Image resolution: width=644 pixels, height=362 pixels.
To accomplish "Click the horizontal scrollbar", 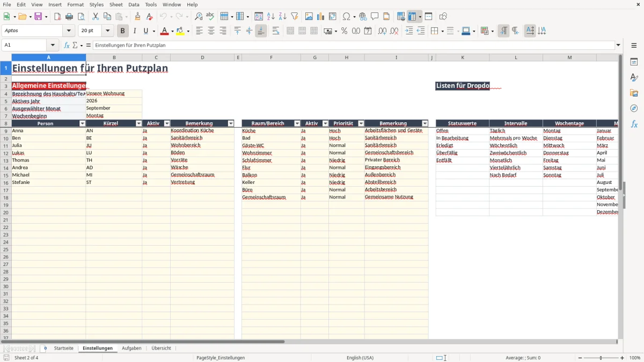I will [145, 342].
